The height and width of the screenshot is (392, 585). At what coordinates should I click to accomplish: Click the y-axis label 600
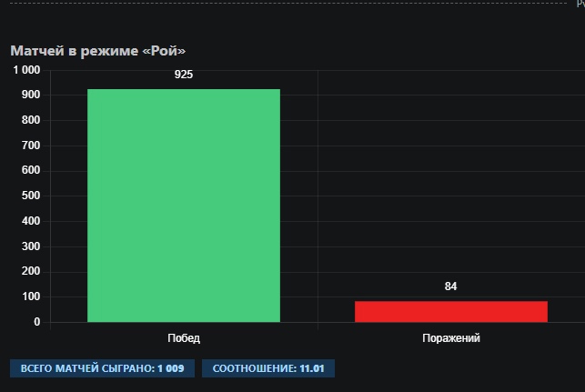click(31, 170)
